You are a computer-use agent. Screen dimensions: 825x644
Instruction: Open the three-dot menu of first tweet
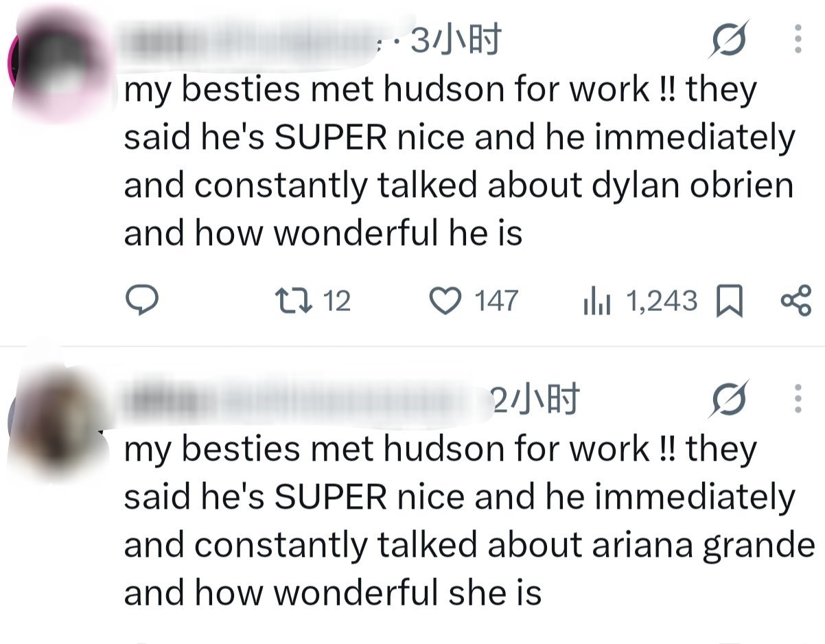coord(798,40)
